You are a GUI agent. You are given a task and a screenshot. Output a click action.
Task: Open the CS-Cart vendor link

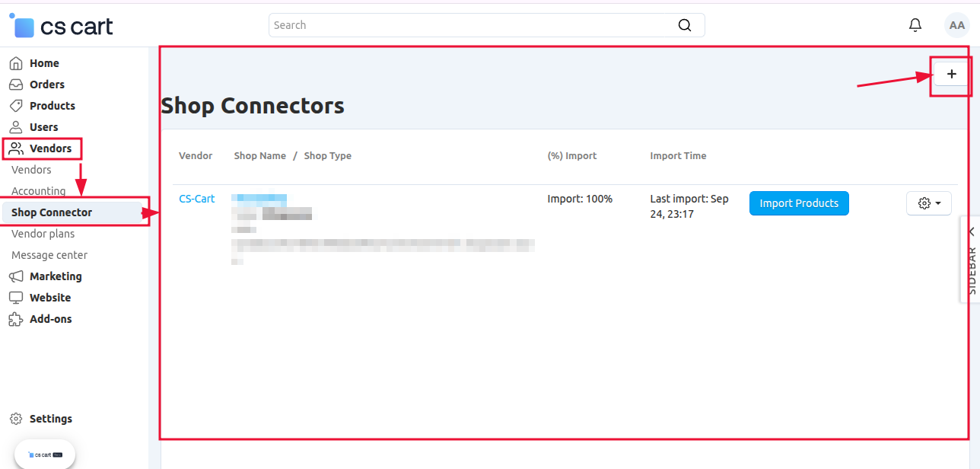pos(197,199)
